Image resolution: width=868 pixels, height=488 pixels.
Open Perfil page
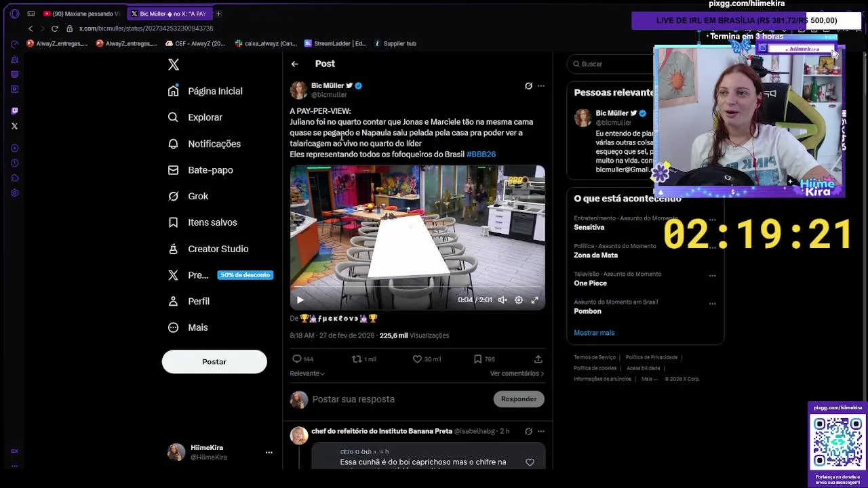189,301
